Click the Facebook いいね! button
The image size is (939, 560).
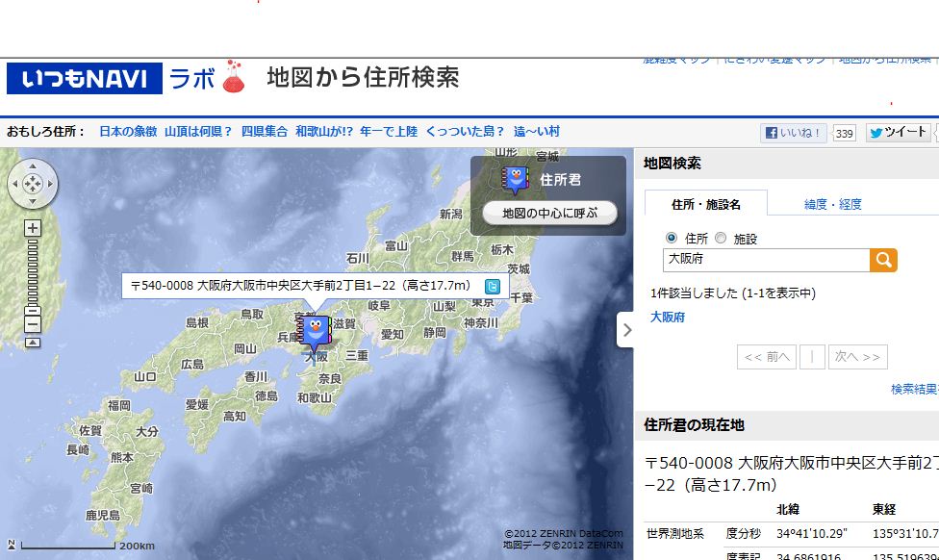(x=793, y=133)
